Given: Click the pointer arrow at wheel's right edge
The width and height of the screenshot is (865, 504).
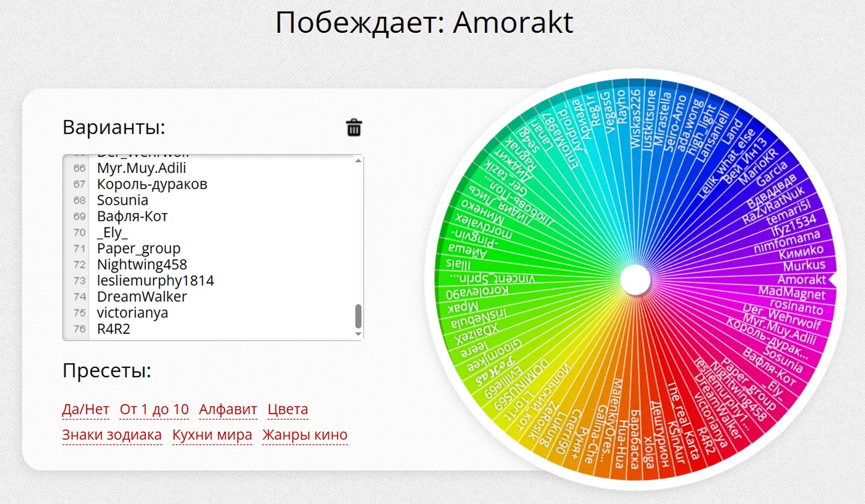Looking at the screenshot, I should [x=833, y=280].
